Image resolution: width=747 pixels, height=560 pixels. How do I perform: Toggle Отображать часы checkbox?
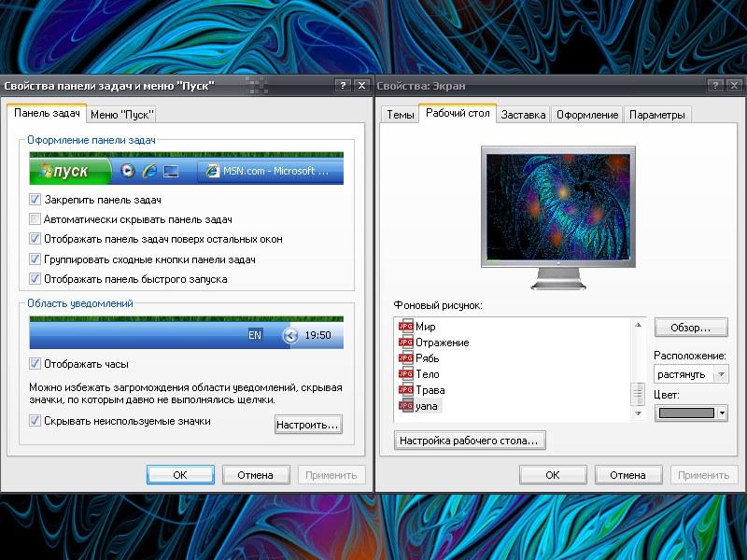[35, 364]
